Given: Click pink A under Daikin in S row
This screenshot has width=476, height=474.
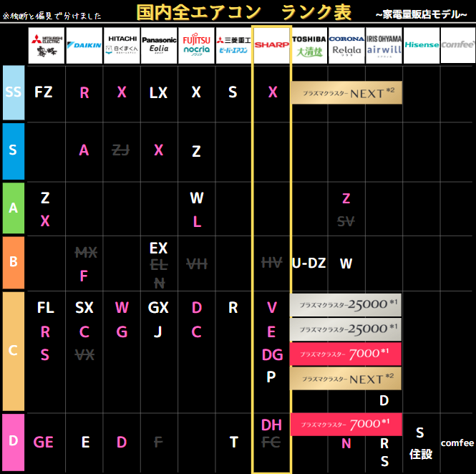Looking at the screenshot, I should coord(84,150).
